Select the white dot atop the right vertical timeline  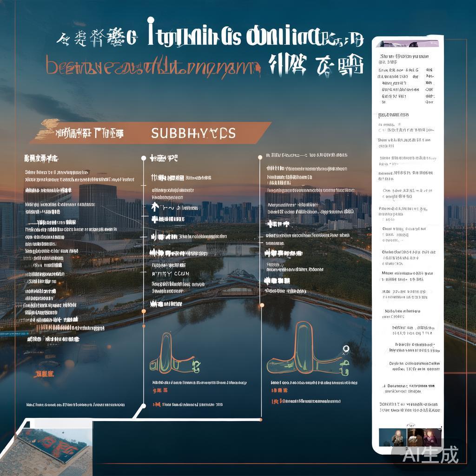click(260, 157)
